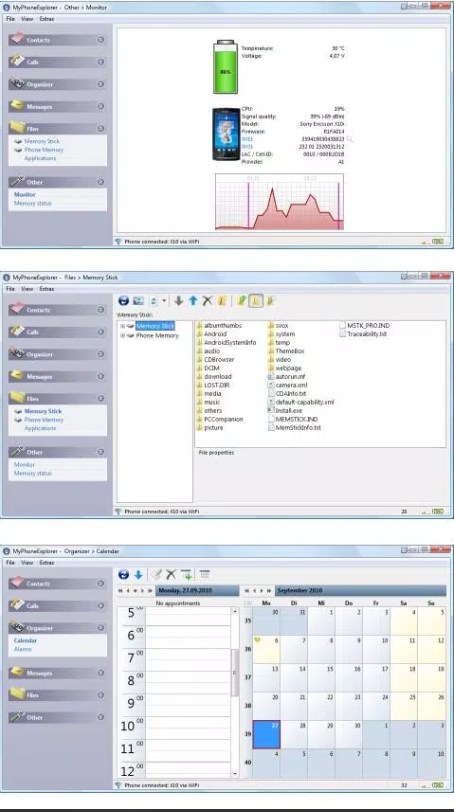This screenshot has height=812, width=454.
Task: Click the blue down-arrow icon in the Calendar toolbar
Action: tap(138, 574)
